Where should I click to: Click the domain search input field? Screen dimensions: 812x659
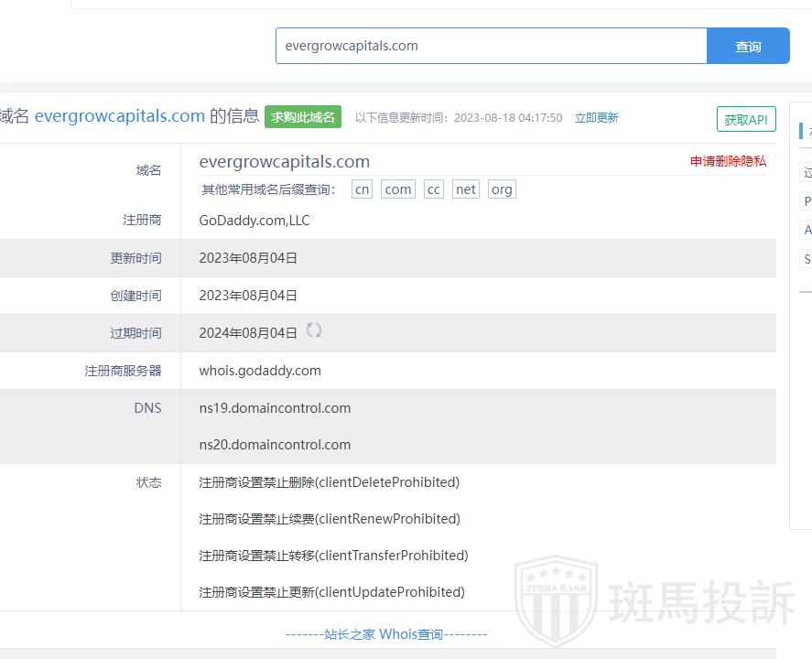click(491, 46)
